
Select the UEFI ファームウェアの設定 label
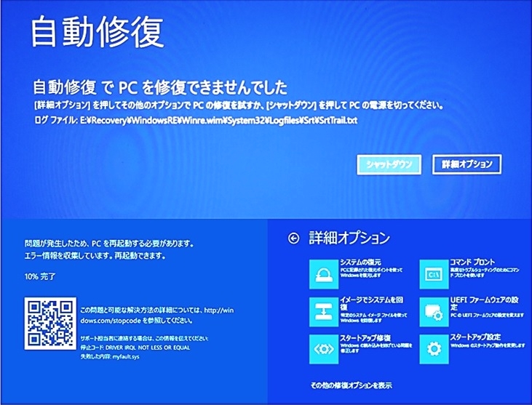(x=484, y=303)
